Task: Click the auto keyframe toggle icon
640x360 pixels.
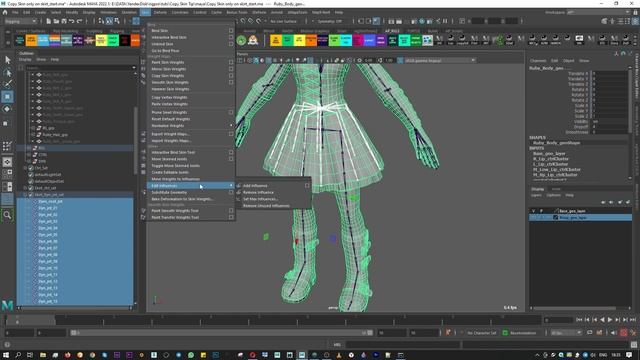Action: [623, 333]
